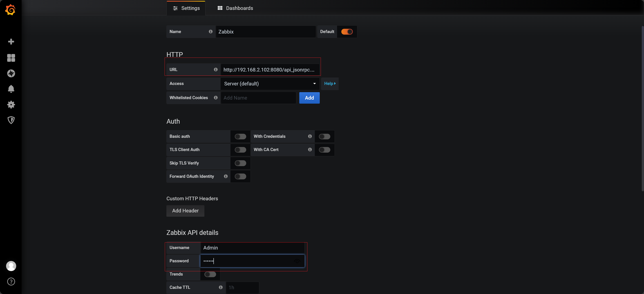
Task: Open the Help question mark icon
Action: (11, 281)
